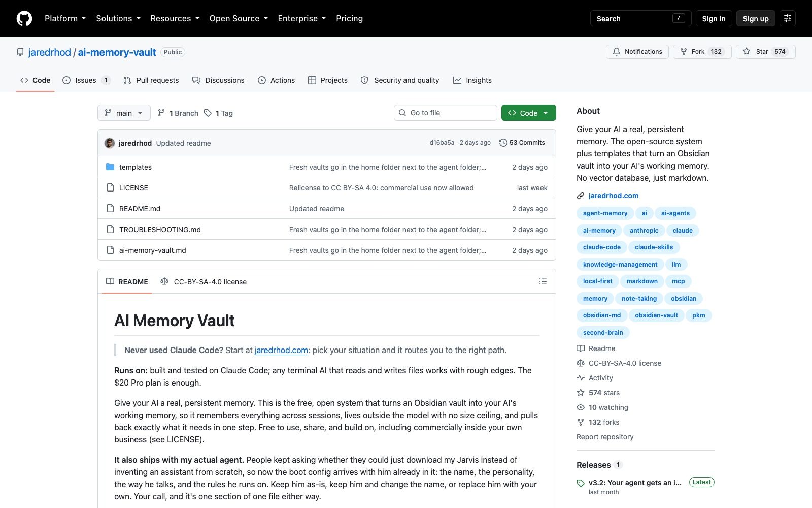Screen dimensions: 812x508
Task: Click the fork icon beside 132 forks
Action: click(581, 422)
